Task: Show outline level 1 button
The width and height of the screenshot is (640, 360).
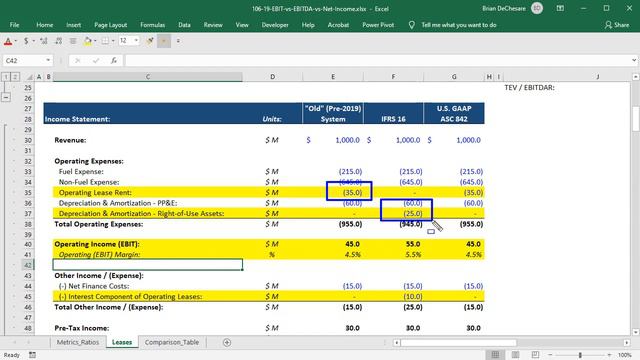Action: pyautogui.click(x=6, y=77)
